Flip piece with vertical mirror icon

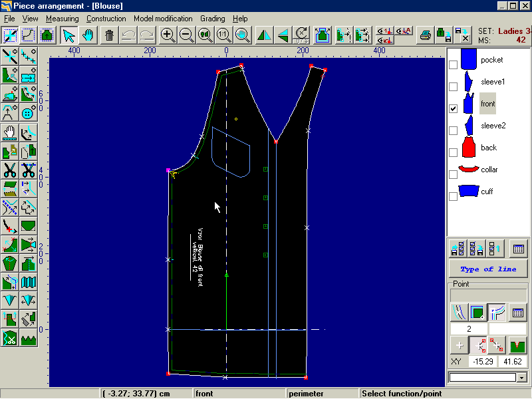pyautogui.click(x=283, y=35)
